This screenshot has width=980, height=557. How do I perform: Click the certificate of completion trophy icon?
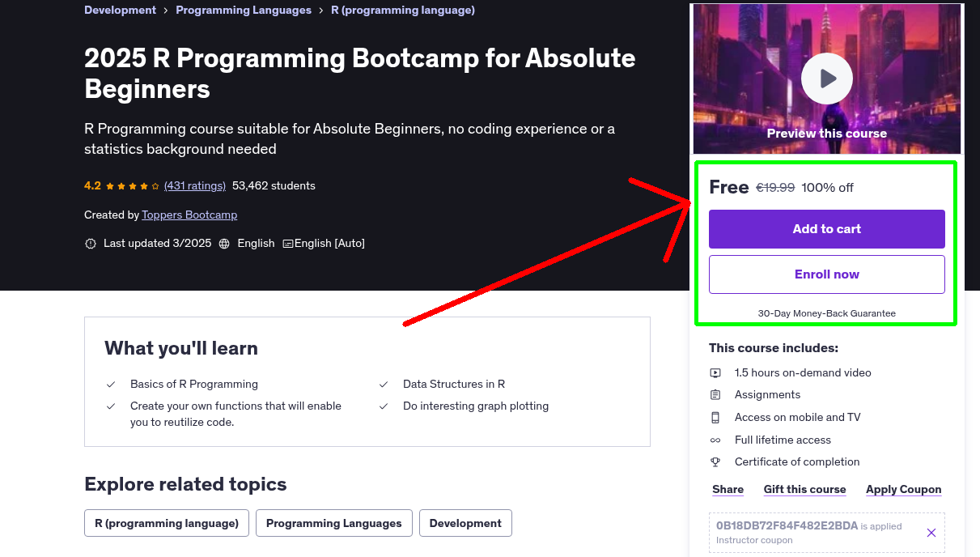click(x=715, y=461)
